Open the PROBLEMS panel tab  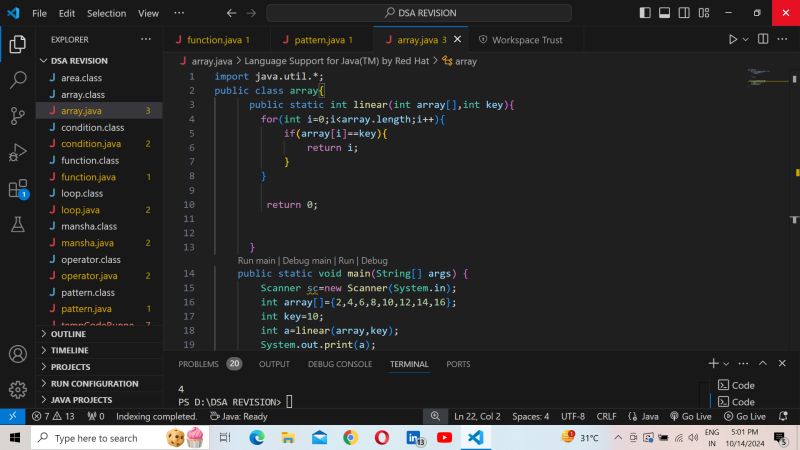point(210,364)
